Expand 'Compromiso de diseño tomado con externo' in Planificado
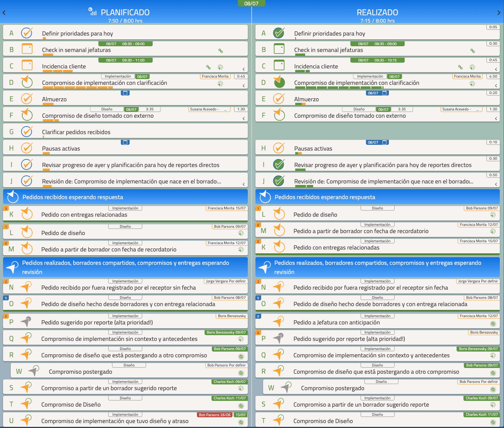The width and height of the screenshot is (504, 428). point(244,118)
